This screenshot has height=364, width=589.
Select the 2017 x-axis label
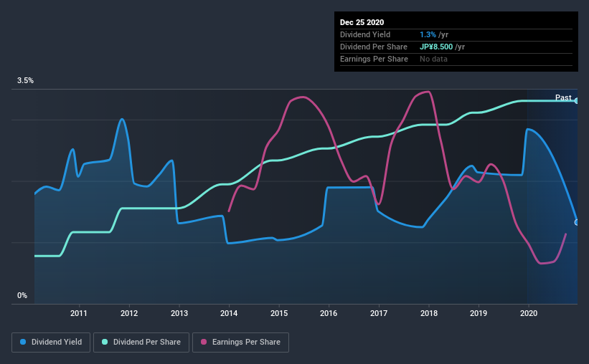coord(379,313)
